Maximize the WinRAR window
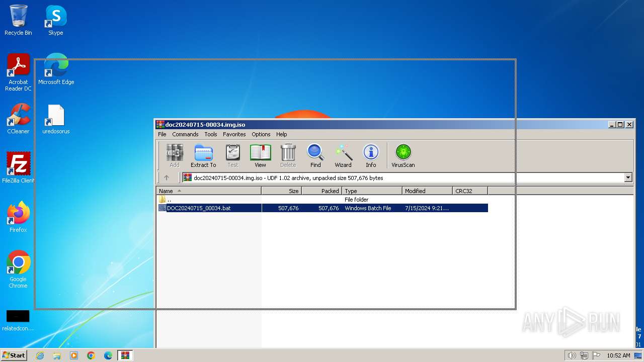Viewport: 644px width, 362px height. tap(620, 125)
